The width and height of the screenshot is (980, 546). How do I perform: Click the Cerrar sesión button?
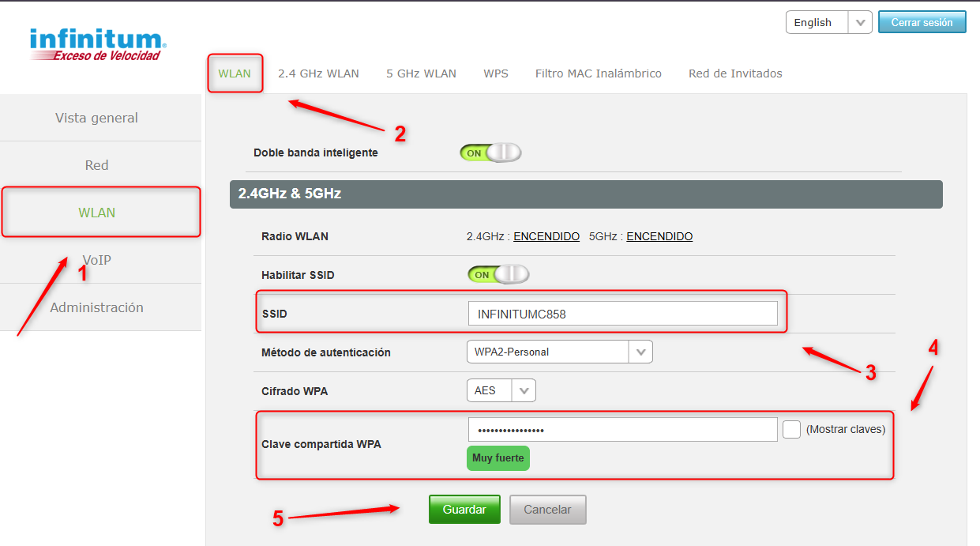(x=922, y=22)
